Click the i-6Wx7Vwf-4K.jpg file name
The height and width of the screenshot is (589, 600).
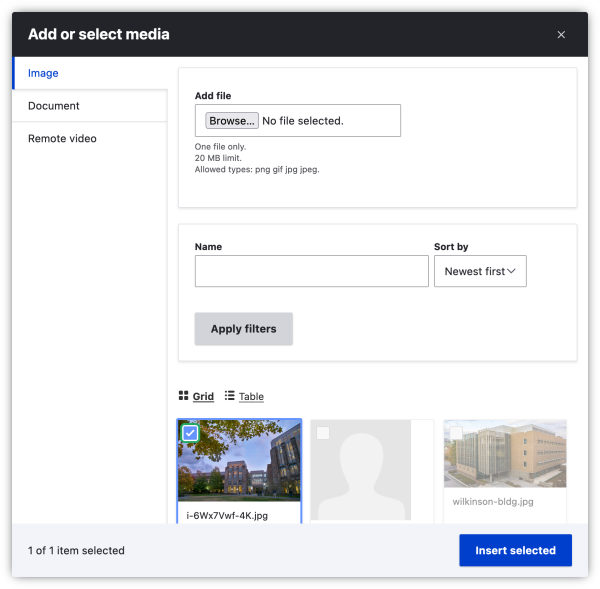pos(227,516)
